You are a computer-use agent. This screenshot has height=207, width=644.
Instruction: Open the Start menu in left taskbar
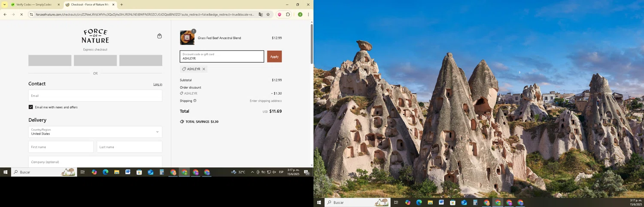pyautogui.click(x=5, y=172)
